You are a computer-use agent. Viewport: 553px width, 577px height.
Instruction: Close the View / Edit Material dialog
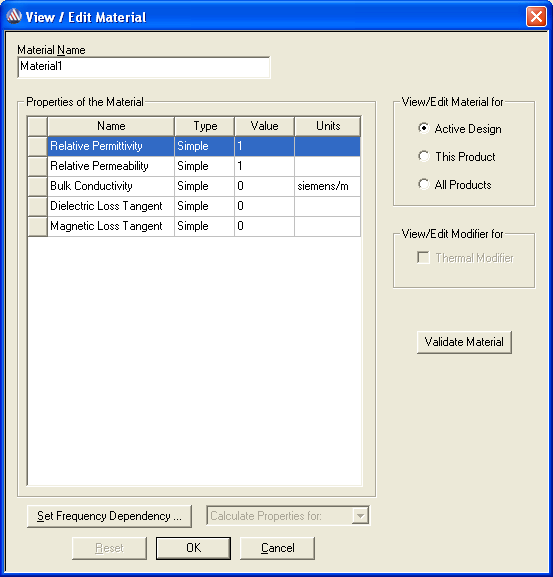point(536,17)
